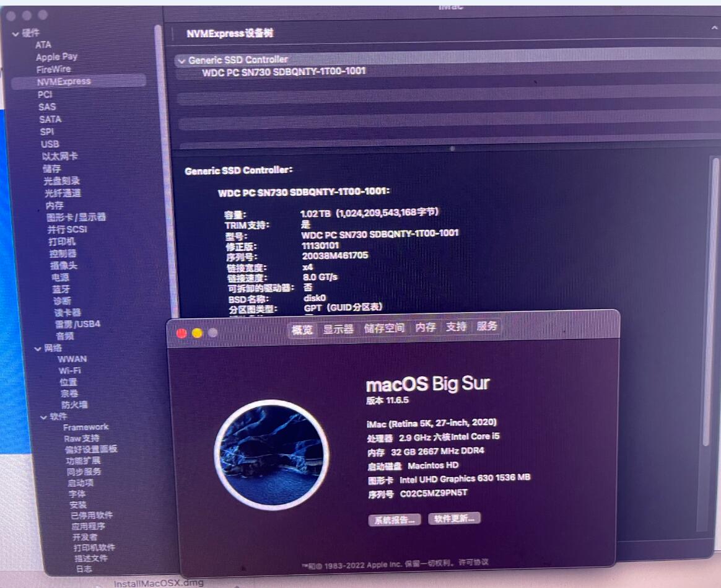Select WDC PC SN730 device tree row
This screenshot has width=721, height=588.
coord(284,72)
